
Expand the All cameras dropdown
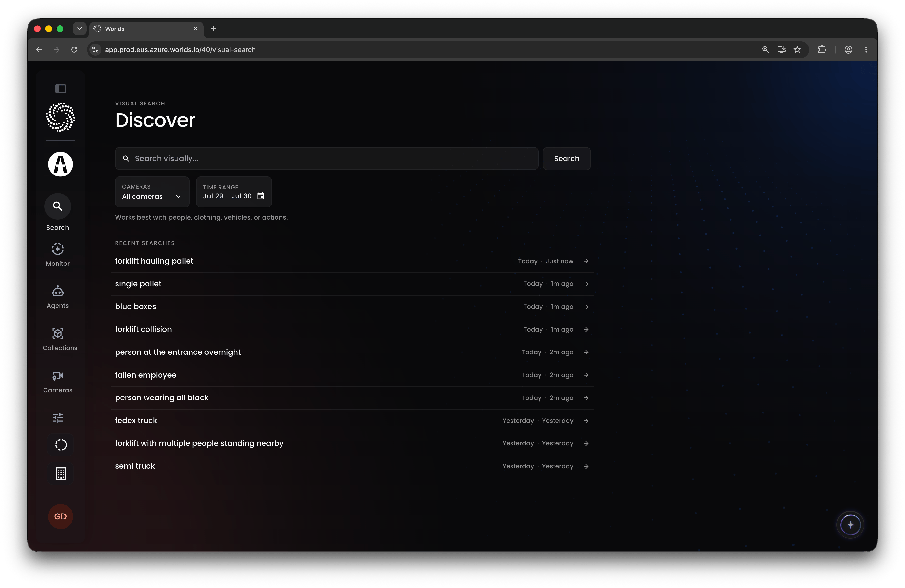click(x=152, y=192)
